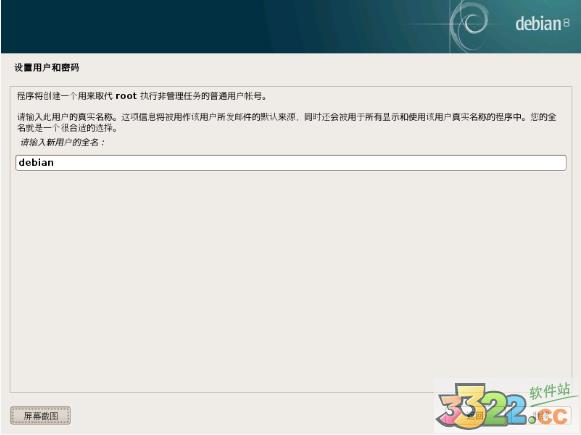Focus the full name input field containing debian

tap(291, 163)
